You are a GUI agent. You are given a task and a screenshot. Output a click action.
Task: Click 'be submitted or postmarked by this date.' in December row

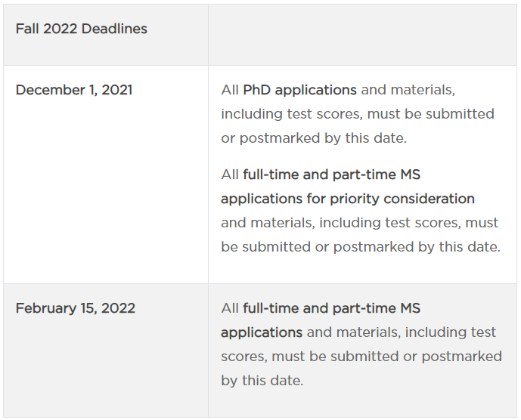point(361,247)
